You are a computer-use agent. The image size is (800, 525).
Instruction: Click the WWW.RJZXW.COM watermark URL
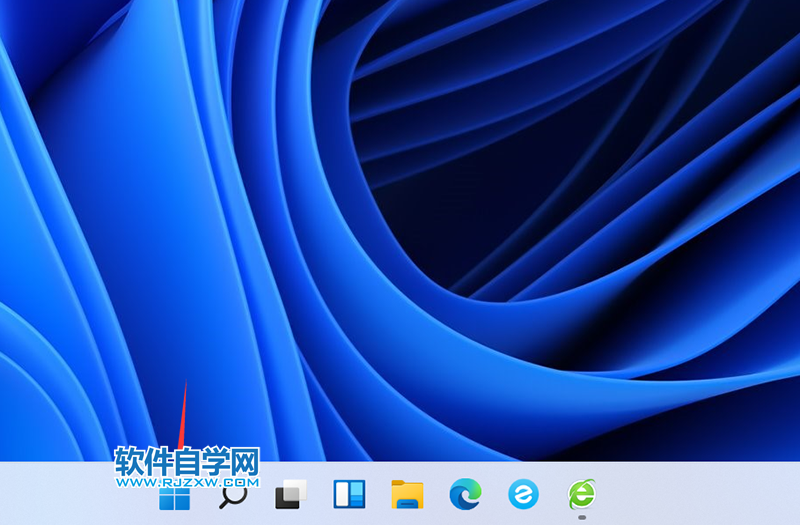tap(187, 482)
